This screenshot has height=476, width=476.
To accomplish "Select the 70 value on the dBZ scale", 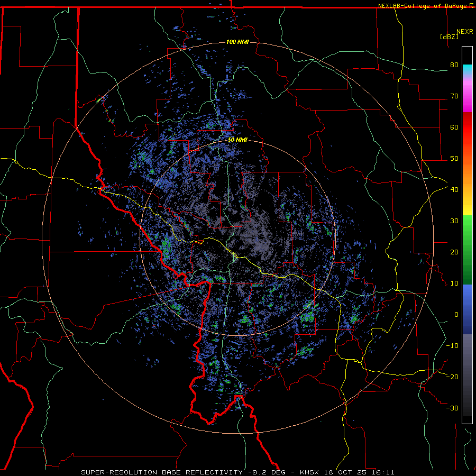I will 454,96.
